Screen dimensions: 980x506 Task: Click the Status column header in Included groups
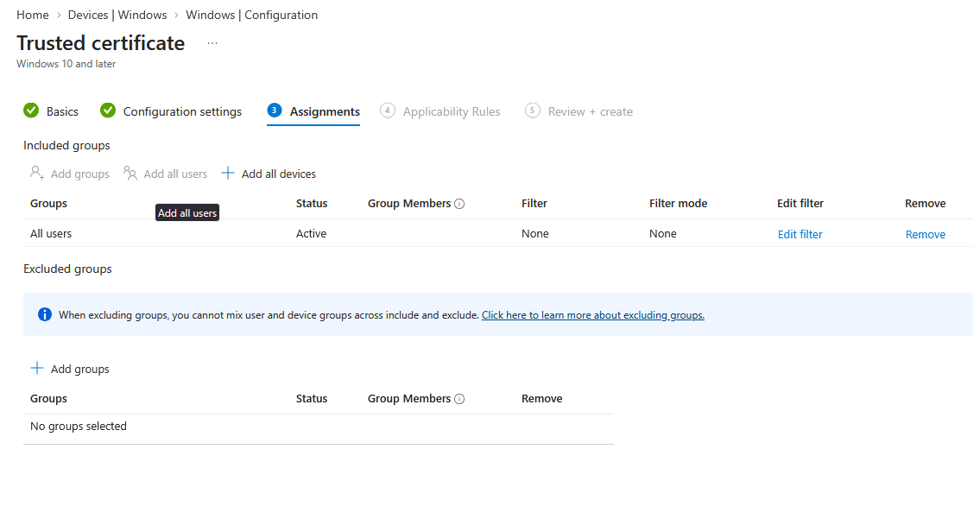312,204
